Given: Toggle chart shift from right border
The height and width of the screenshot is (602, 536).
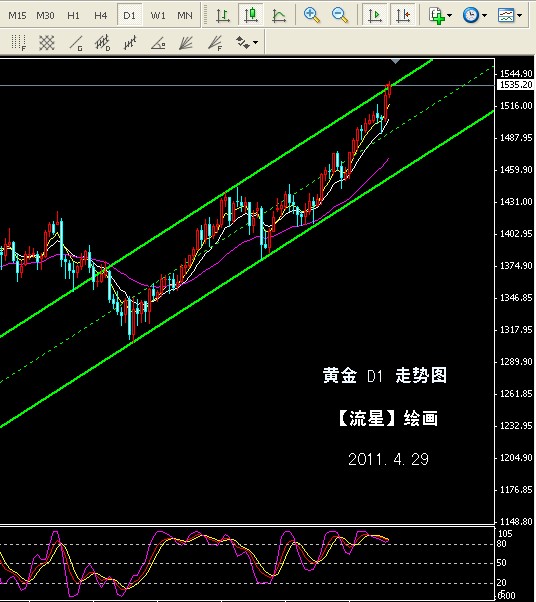Looking at the screenshot, I should [403, 15].
